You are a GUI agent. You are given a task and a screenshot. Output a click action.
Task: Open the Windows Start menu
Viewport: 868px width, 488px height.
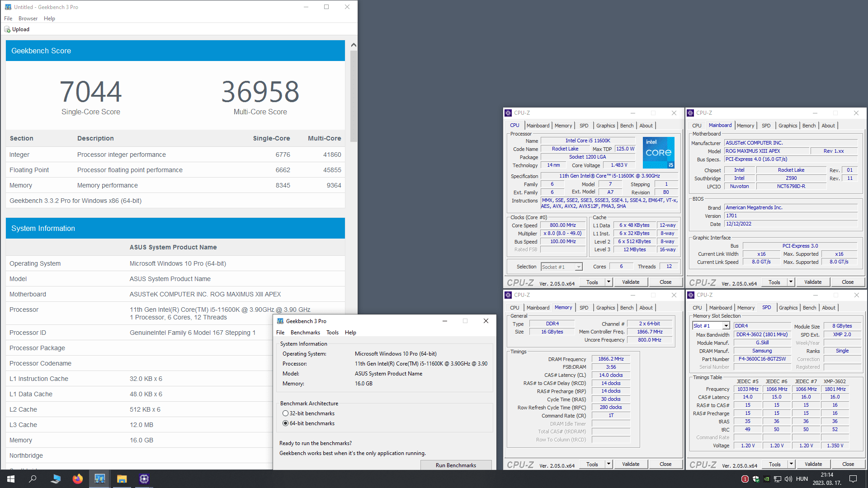[x=11, y=479]
